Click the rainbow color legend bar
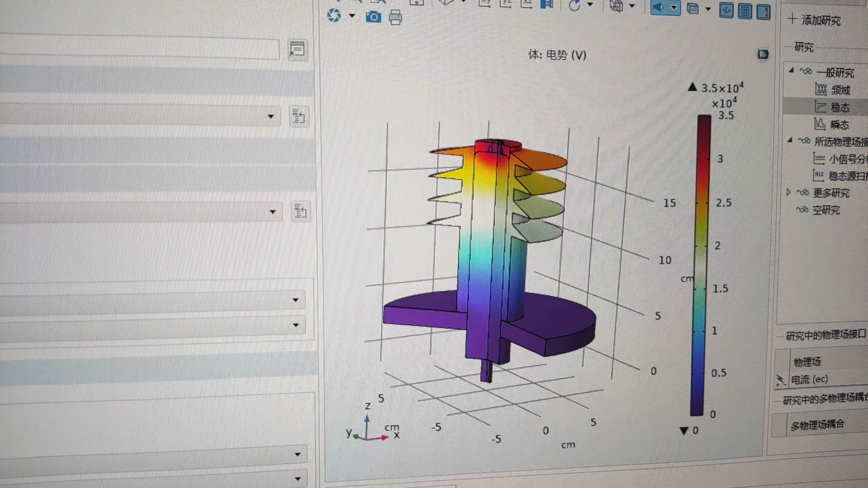 pos(701,264)
